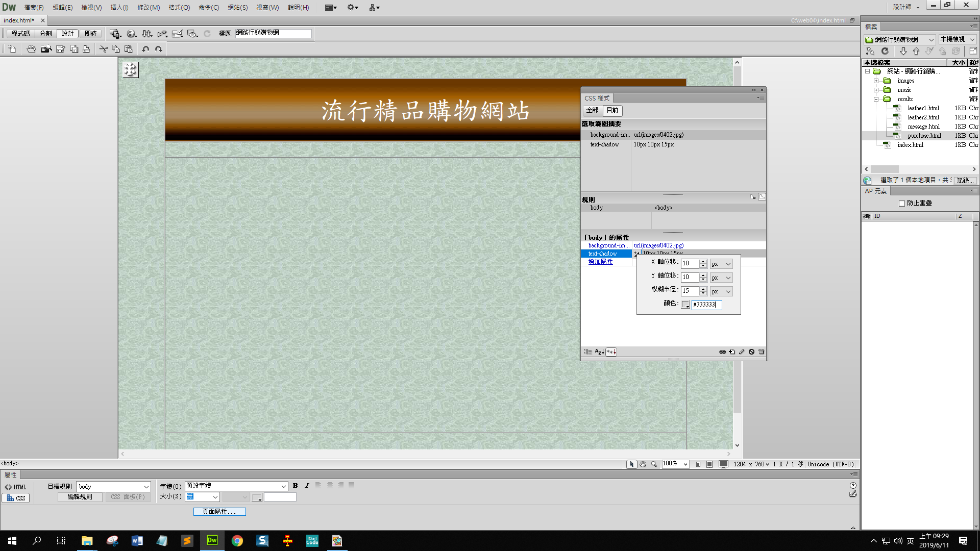This screenshot has height=551, width=980.
Task: Click the 頁面屬性... button
Action: point(219,512)
